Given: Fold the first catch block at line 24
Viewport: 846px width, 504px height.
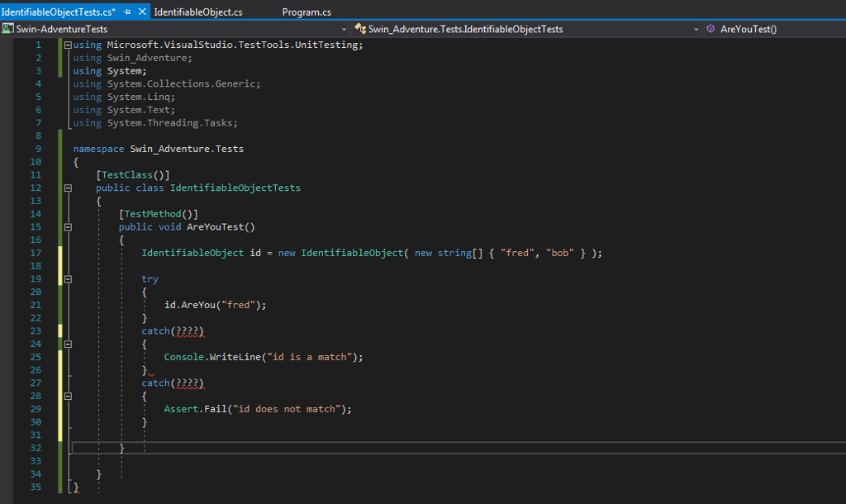Looking at the screenshot, I should pyautogui.click(x=68, y=344).
